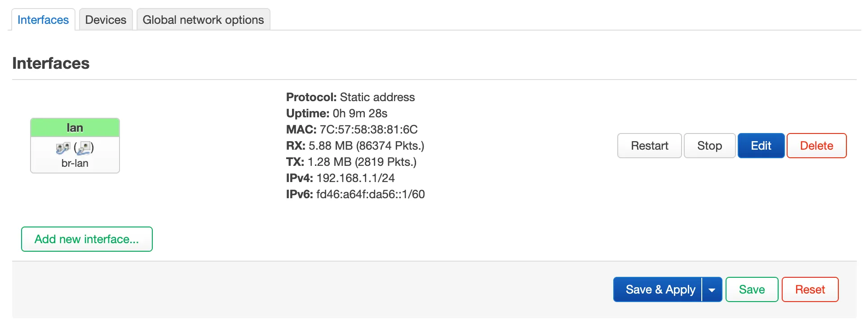
Task: Click Add new interface button
Action: tap(87, 239)
